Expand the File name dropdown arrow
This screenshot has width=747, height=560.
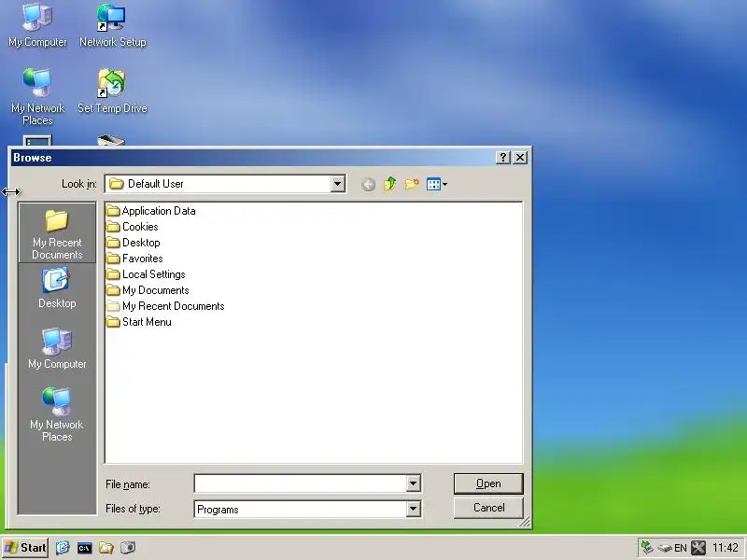click(413, 483)
